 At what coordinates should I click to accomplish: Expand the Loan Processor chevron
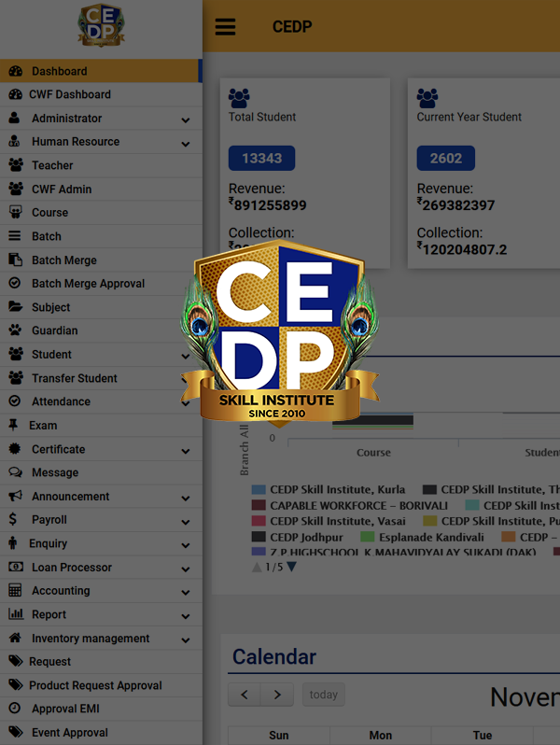pos(186,569)
